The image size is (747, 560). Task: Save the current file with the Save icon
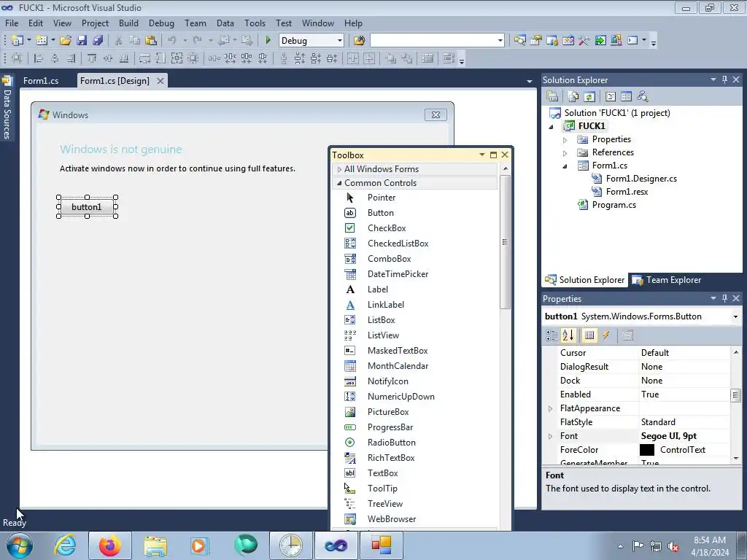coord(82,41)
